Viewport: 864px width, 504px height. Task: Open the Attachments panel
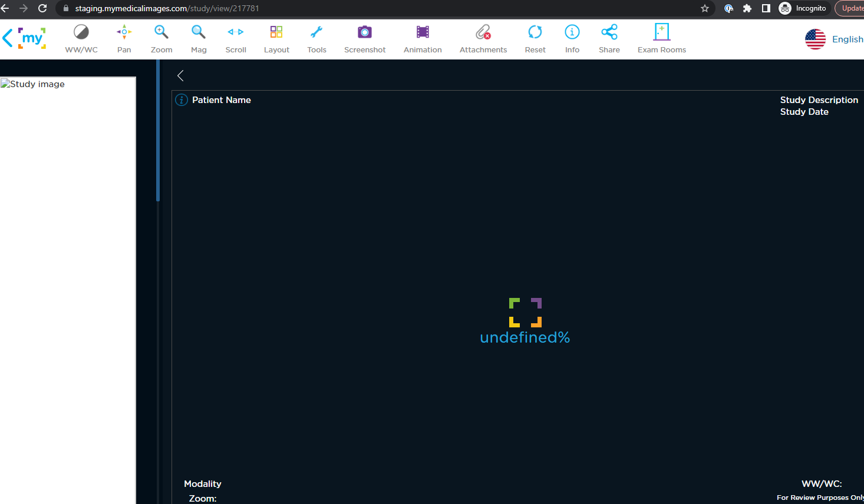point(483,39)
